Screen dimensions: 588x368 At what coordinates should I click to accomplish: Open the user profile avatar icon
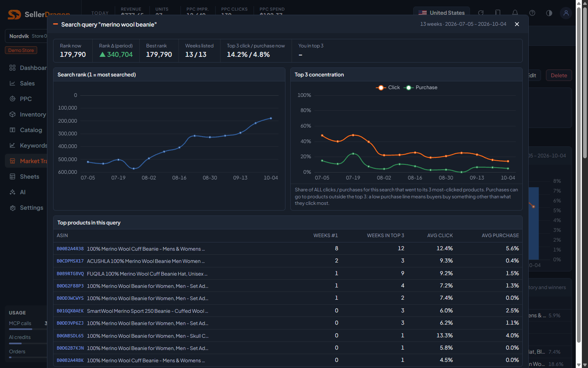[566, 13]
